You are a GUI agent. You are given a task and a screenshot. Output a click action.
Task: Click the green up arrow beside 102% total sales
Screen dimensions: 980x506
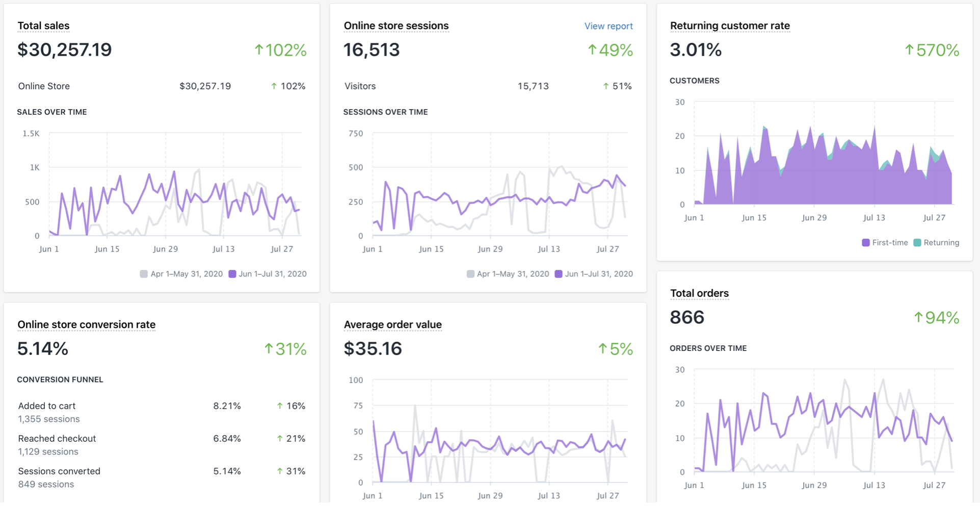pos(259,50)
